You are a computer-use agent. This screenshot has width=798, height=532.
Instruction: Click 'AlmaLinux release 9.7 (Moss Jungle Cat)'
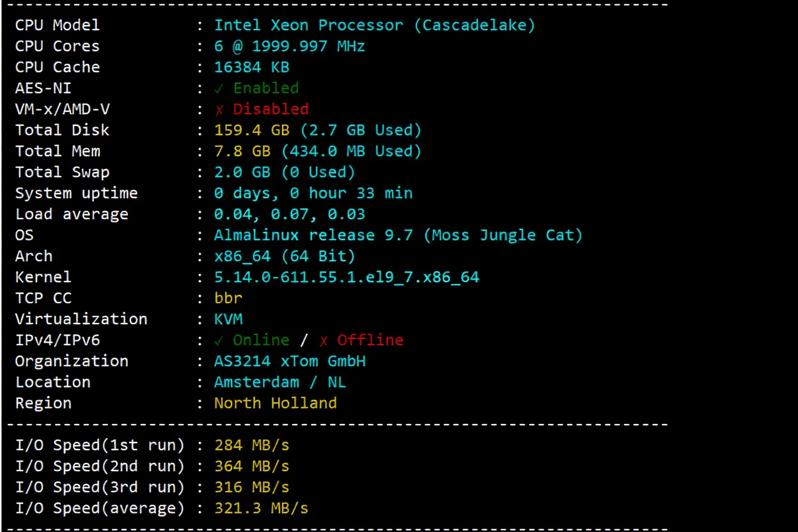click(x=398, y=235)
